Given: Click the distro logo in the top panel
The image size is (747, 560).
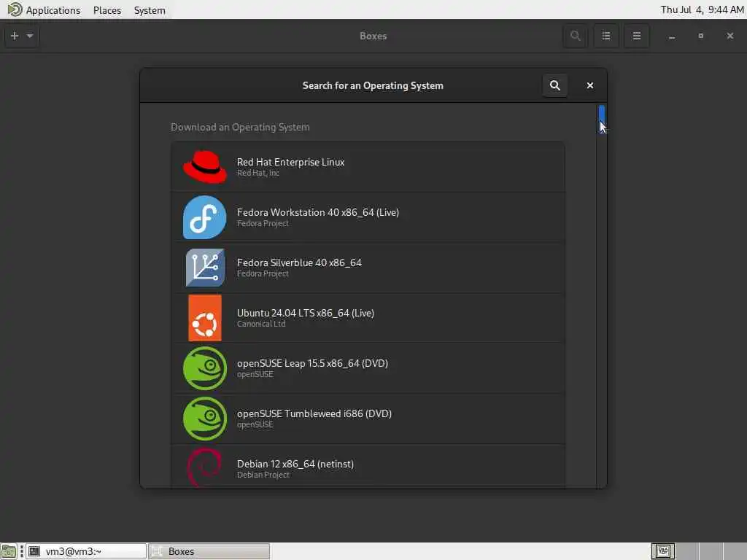Looking at the screenshot, I should pos(15,9).
